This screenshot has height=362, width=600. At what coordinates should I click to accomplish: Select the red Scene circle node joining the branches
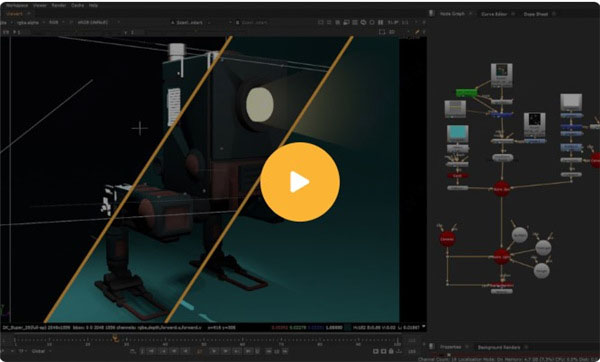click(501, 189)
